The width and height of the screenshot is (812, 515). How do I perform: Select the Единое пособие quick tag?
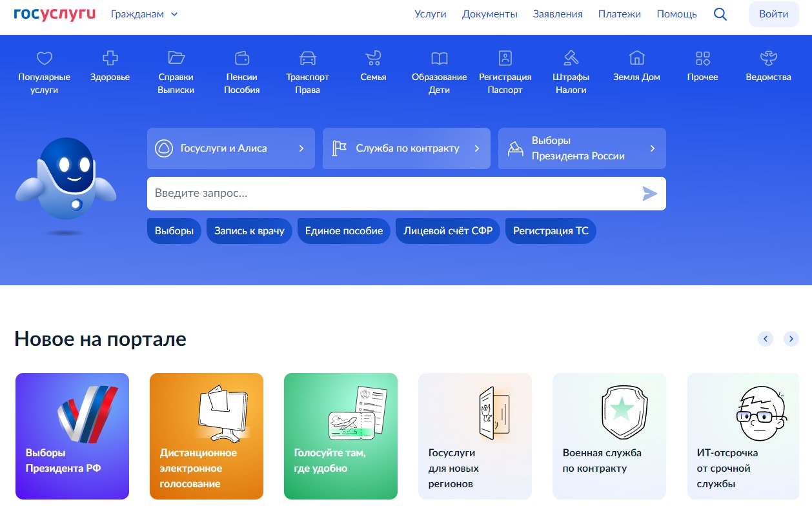pos(344,231)
